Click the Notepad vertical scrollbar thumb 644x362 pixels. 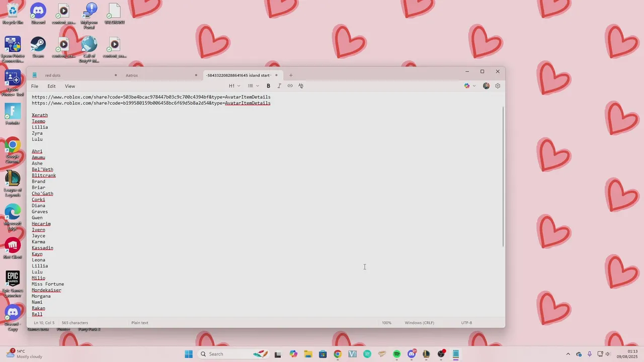click(x=503, y=176)
